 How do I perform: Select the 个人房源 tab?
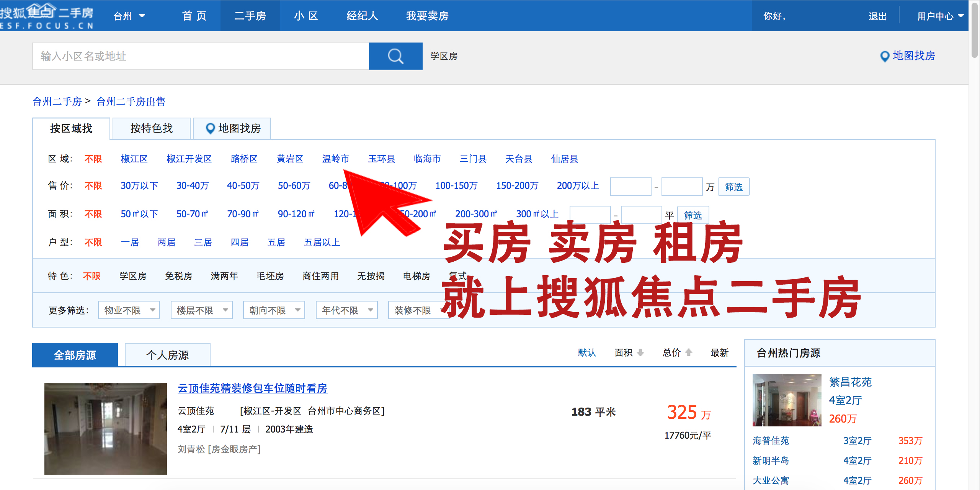pos(168,355)
